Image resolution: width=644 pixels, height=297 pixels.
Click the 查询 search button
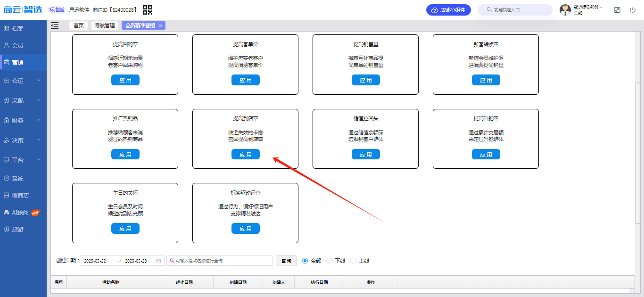tap(286, 261)
